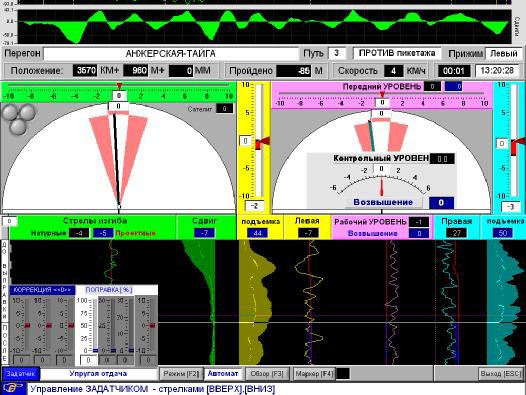Screen dimensions: 526x395
Task: Click the red triangle pointer on the green scale
Action: (119, 86)
